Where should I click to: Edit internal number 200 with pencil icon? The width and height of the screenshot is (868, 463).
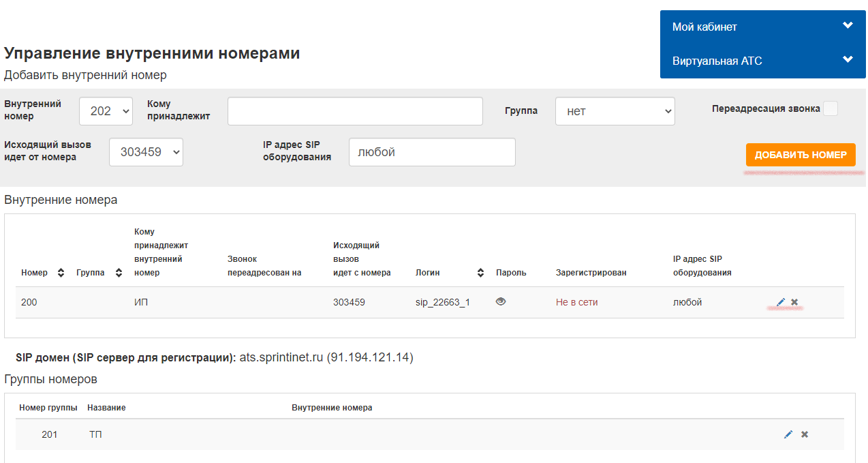tap(781, 302)
